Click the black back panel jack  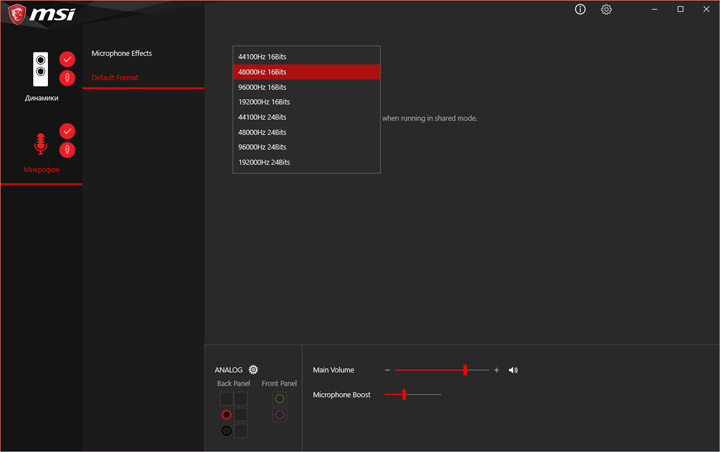226,430
